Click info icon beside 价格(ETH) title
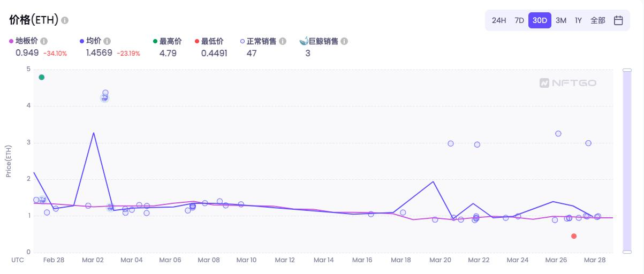This screenshot has width=644, height=274. [x=65, y=20]
